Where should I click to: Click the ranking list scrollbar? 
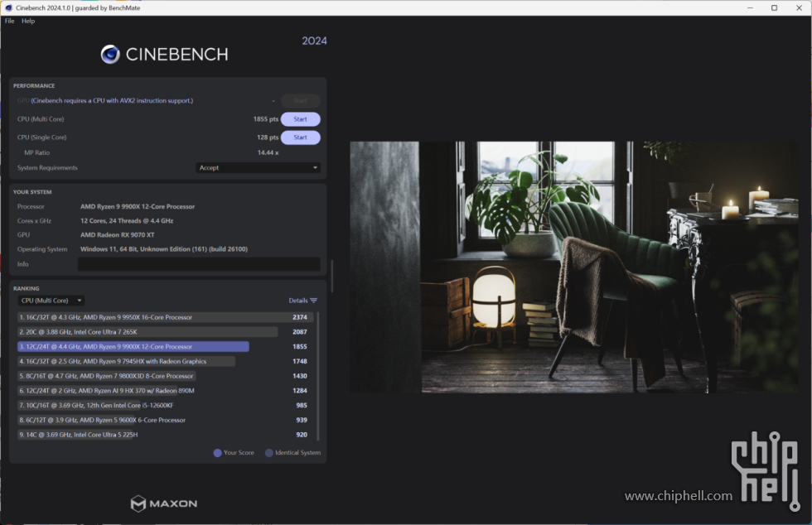pos(318,376)
